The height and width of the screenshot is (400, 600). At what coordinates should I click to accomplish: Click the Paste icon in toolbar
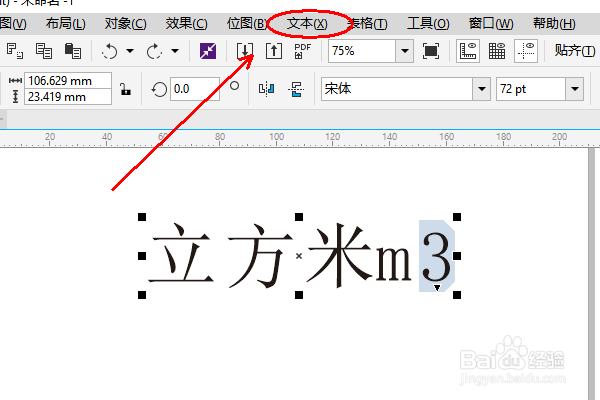(73, 51)
